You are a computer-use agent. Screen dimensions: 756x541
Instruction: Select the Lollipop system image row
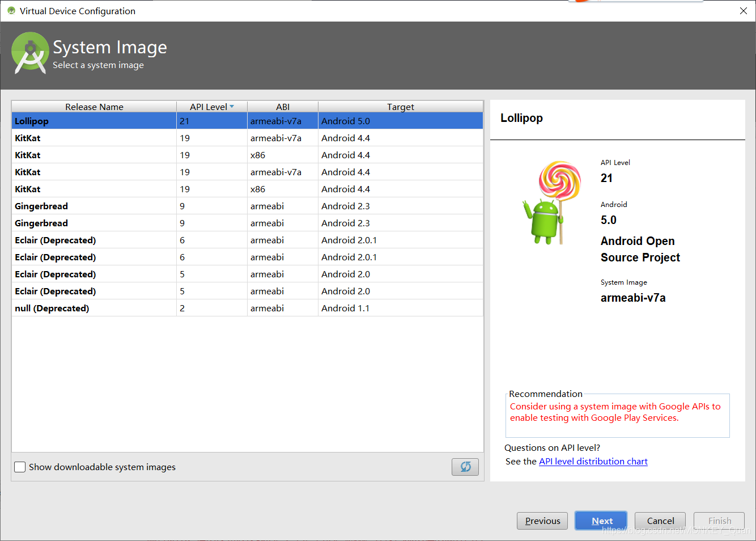point(248,121)
